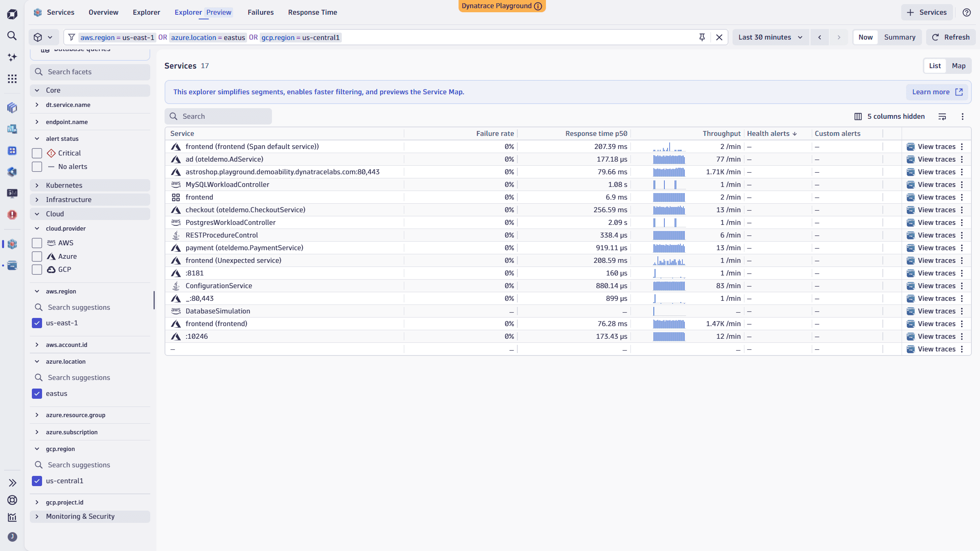Uncheck the us-east-1 region checkbox

(x=37, y=323)
